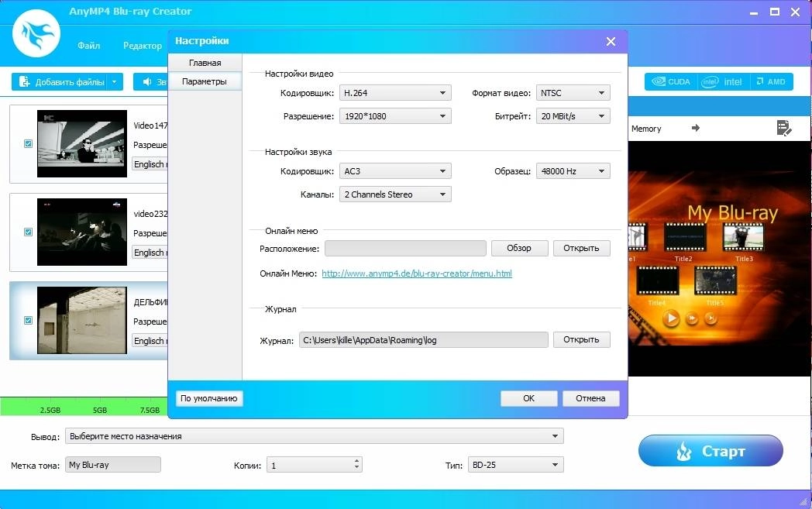Open the BD-25 disc type dropdown

click(x=515, y=465)
